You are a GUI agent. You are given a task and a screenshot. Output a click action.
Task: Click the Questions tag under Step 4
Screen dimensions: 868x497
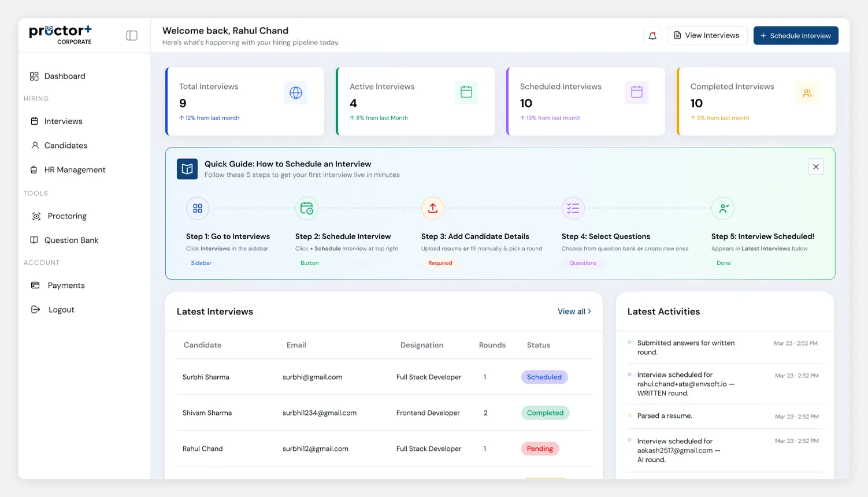[583, 263]
